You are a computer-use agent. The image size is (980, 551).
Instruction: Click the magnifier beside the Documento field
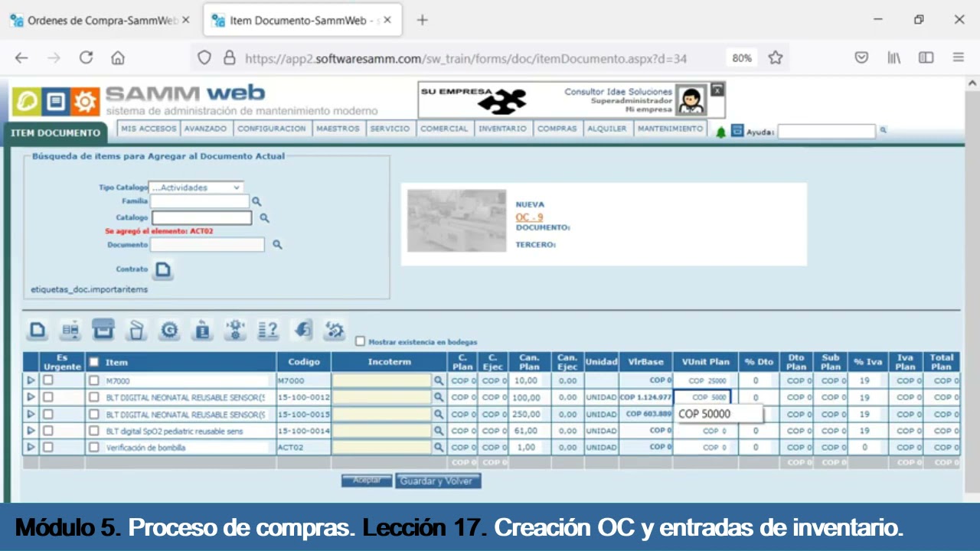277,245
